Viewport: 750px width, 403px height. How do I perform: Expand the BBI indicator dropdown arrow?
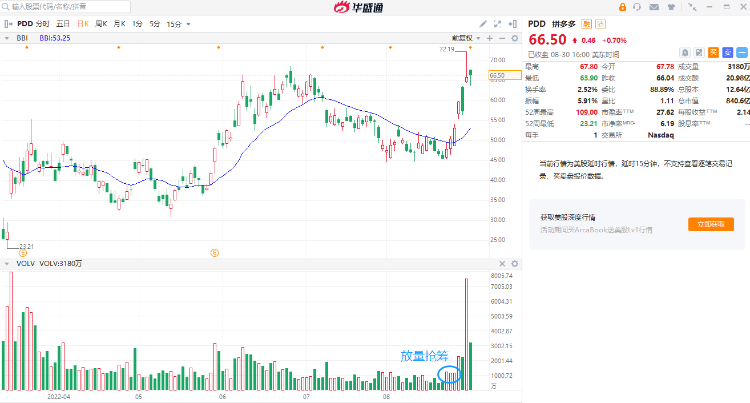pos(7,38)
